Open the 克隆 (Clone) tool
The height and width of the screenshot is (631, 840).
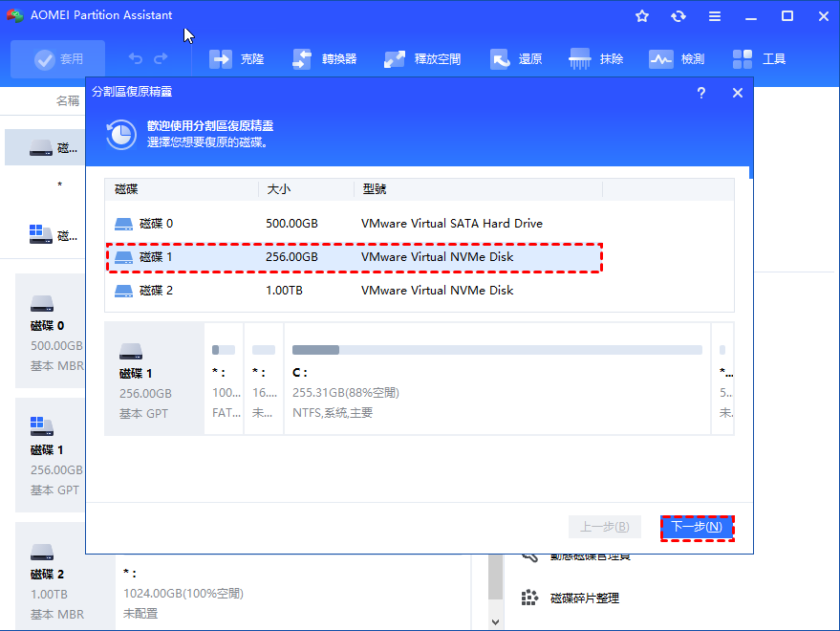coord(236,59)
